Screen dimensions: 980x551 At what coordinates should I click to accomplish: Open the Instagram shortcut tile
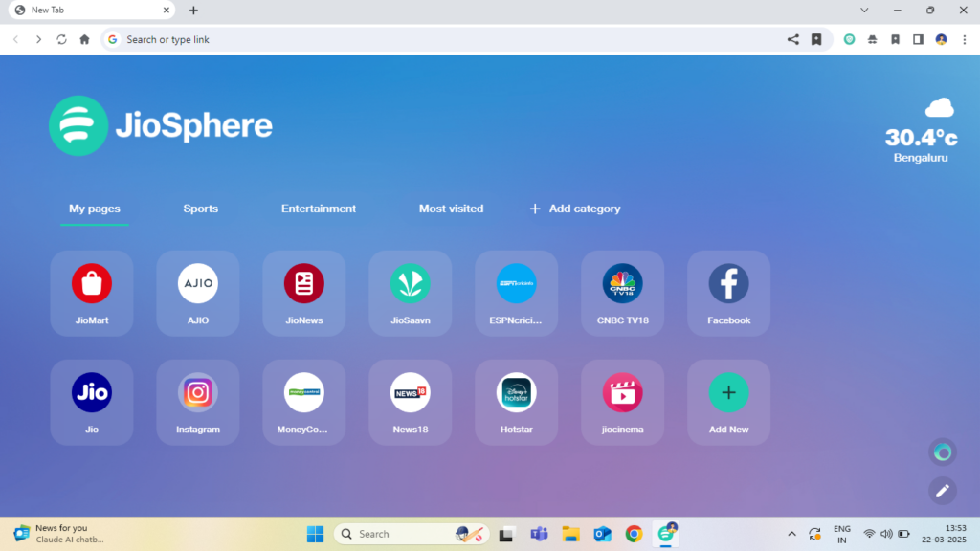198,403
